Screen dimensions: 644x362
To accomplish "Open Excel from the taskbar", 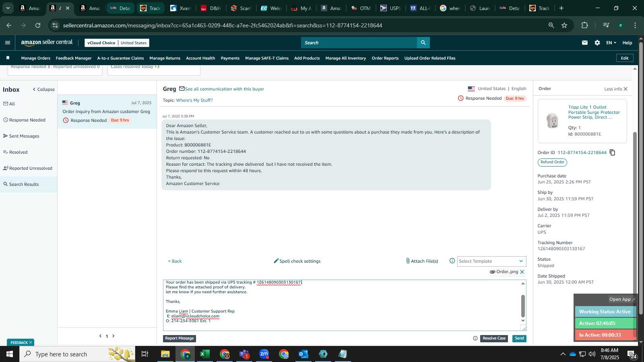I will [205, 354].
